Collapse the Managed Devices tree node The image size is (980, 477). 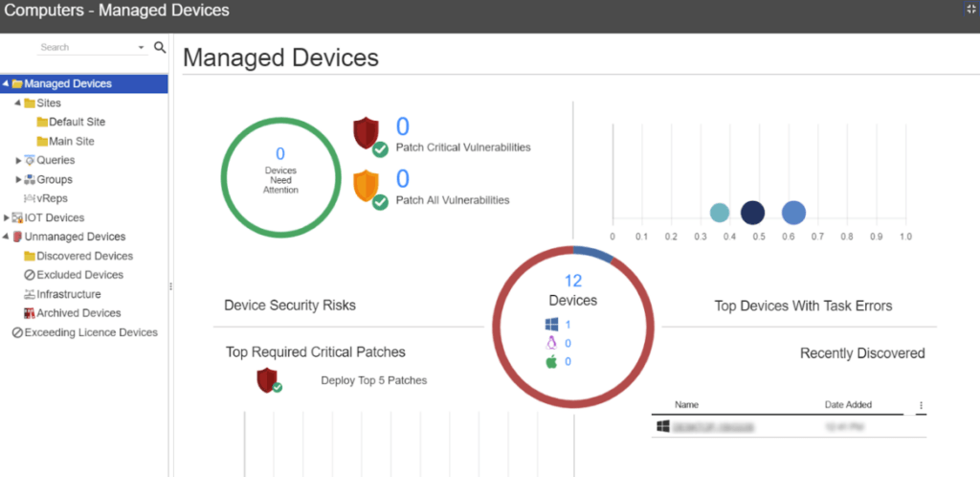point(6,83)
